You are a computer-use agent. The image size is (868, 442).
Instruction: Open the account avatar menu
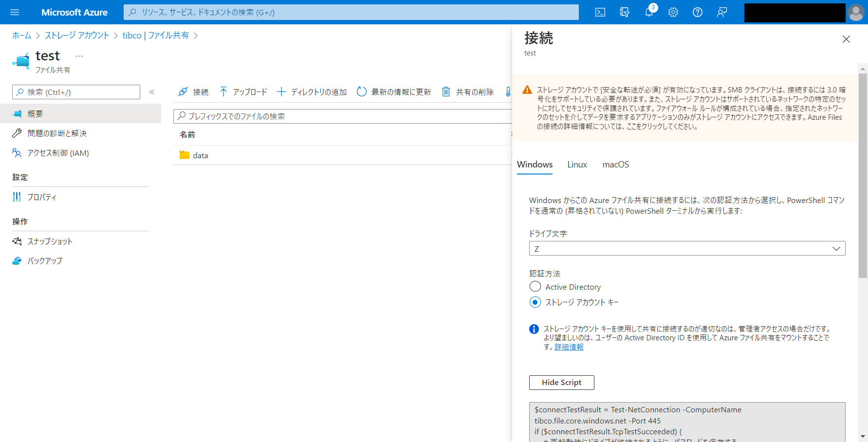click(856, 12)
